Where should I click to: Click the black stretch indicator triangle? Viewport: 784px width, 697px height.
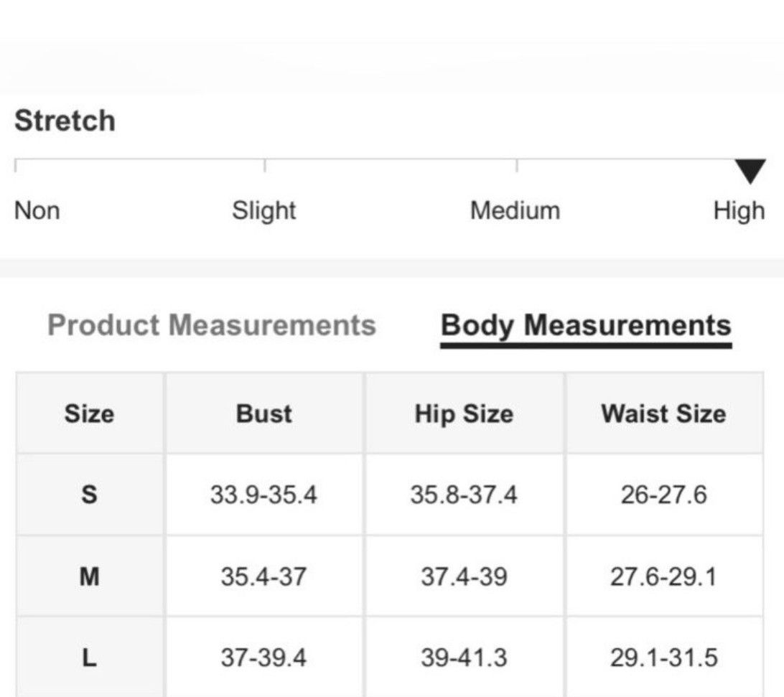click(x=750, y=172)
